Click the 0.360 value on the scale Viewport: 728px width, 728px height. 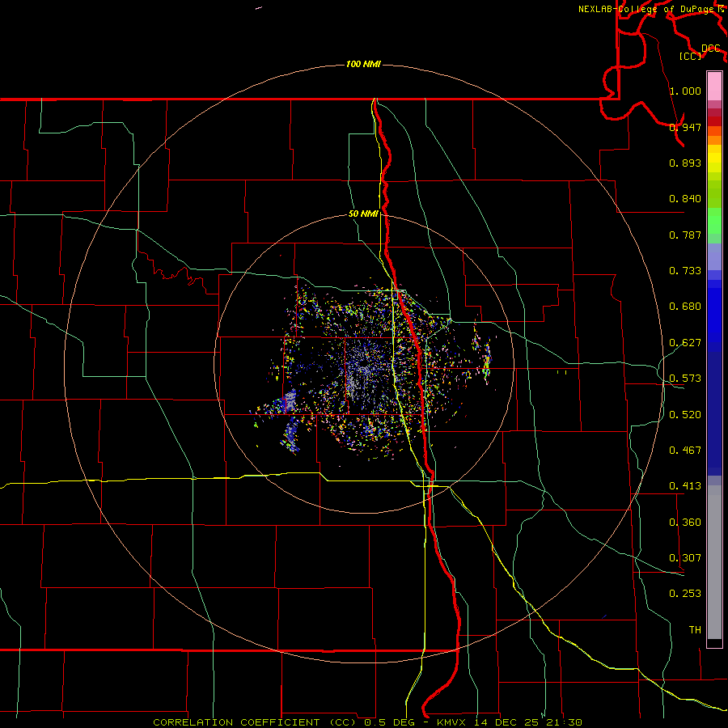pyautogui.click(x=685, y=523)
